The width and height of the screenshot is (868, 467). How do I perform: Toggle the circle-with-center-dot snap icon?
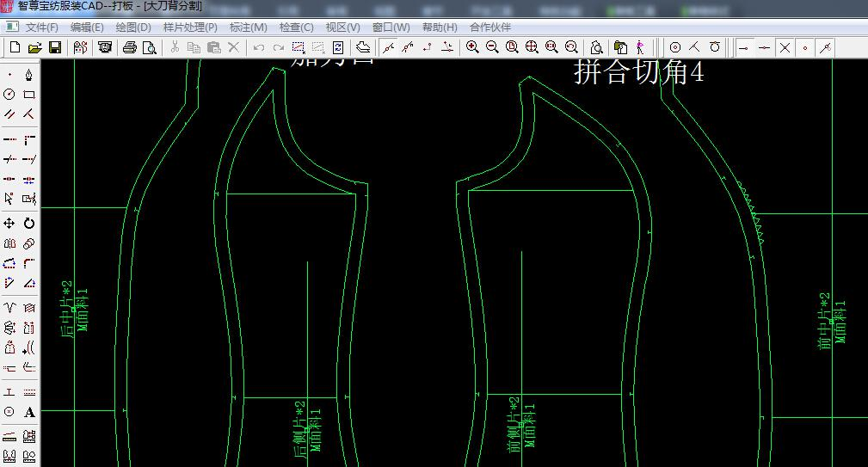tap(674, 47)
